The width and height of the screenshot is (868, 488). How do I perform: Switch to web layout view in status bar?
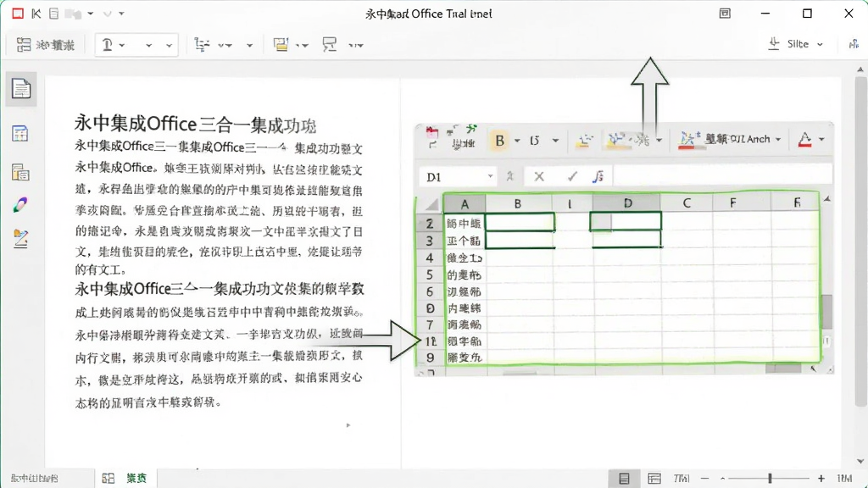[654, 478]
